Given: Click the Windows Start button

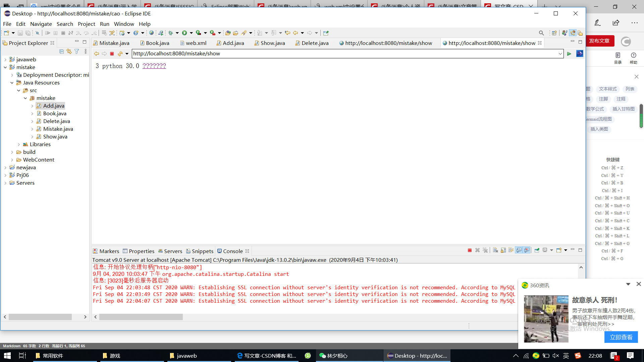Looking at the screenshot, I should (7, 356).
